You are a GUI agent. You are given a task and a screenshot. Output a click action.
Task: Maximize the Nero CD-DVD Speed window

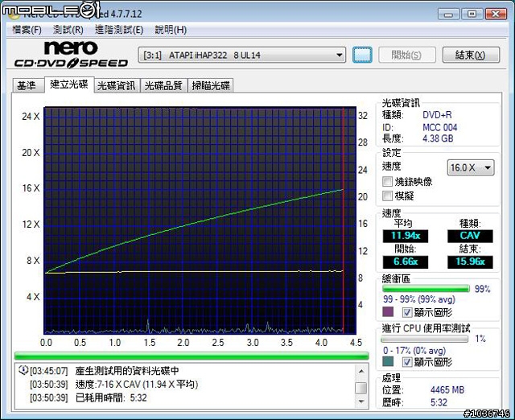(x=472, y=14)
